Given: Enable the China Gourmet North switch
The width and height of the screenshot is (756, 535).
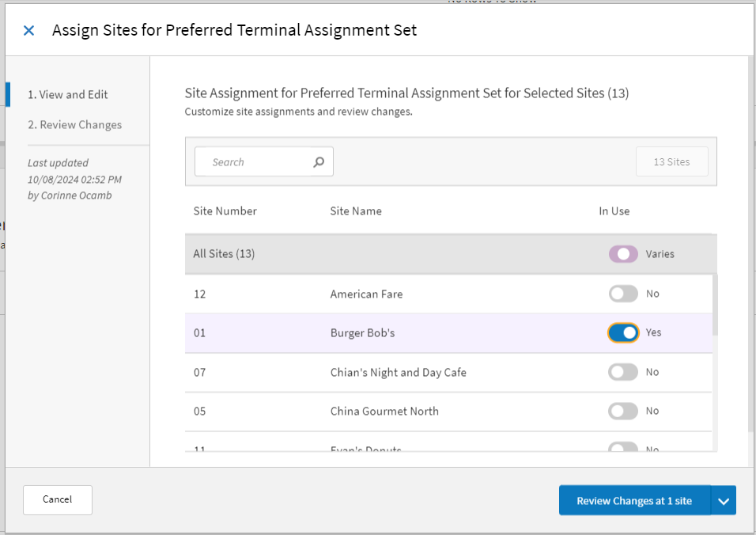Looking at the screenshot, I should pos(623,411).
